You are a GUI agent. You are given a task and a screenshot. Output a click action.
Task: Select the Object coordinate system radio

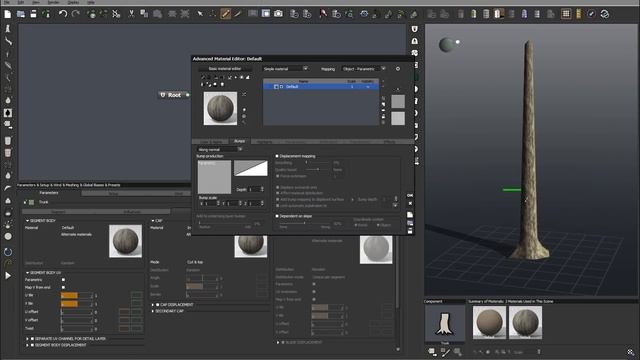click(x=378, y=225)
